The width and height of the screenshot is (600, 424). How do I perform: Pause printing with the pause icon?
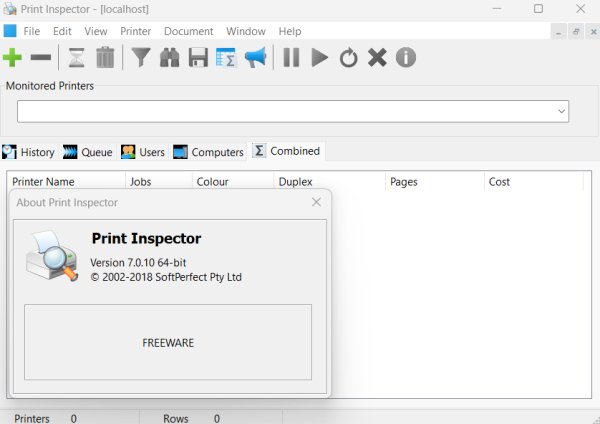tap(291, 58)
